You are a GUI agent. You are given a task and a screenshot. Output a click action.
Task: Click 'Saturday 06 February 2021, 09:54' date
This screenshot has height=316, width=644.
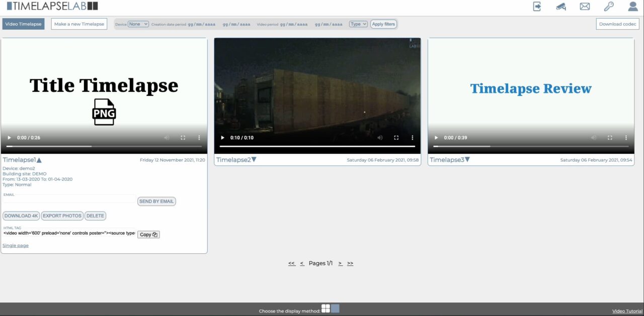596,160
